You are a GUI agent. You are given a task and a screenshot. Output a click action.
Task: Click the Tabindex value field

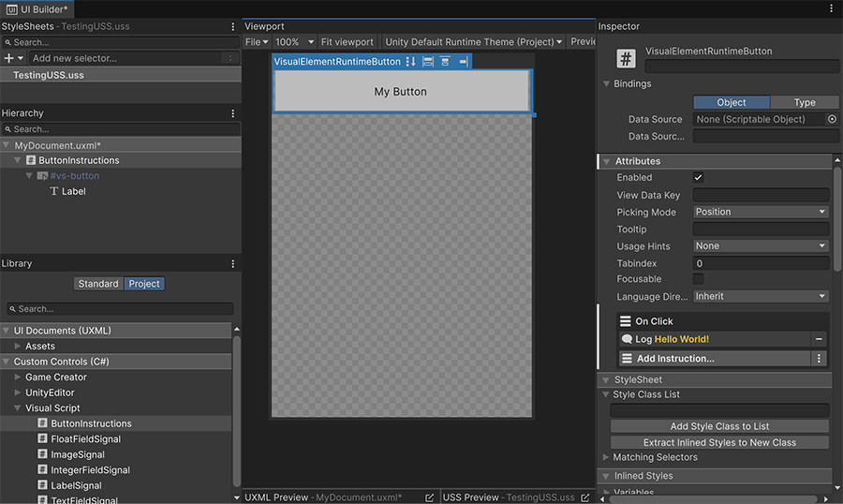pyautogui.click(x=761, y=263)
